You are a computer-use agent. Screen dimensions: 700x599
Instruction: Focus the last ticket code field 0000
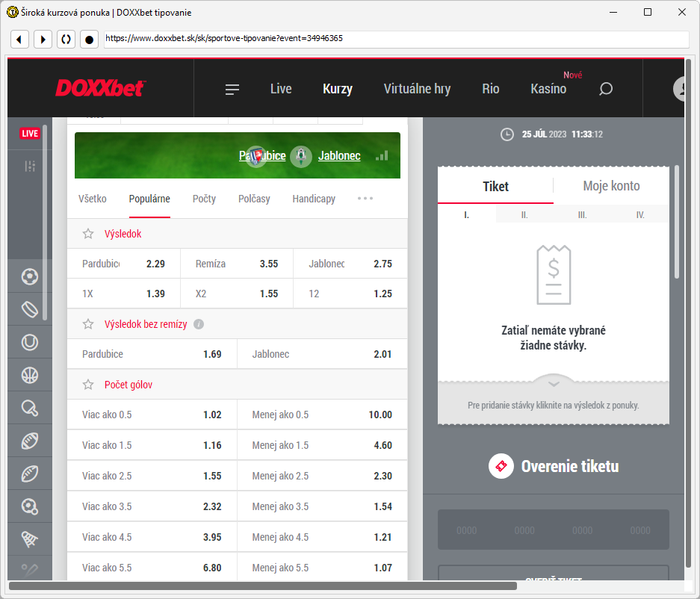(640, 530)
